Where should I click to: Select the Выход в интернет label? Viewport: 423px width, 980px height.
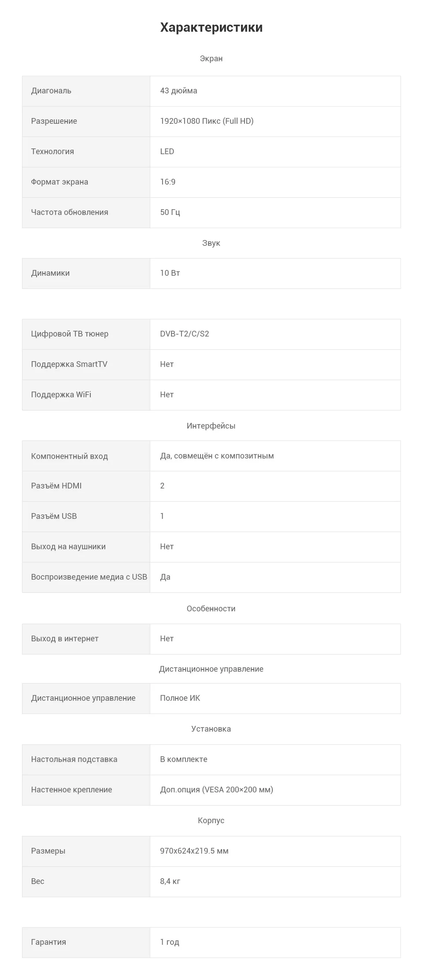pyautogui.click(x=65, y=639)
